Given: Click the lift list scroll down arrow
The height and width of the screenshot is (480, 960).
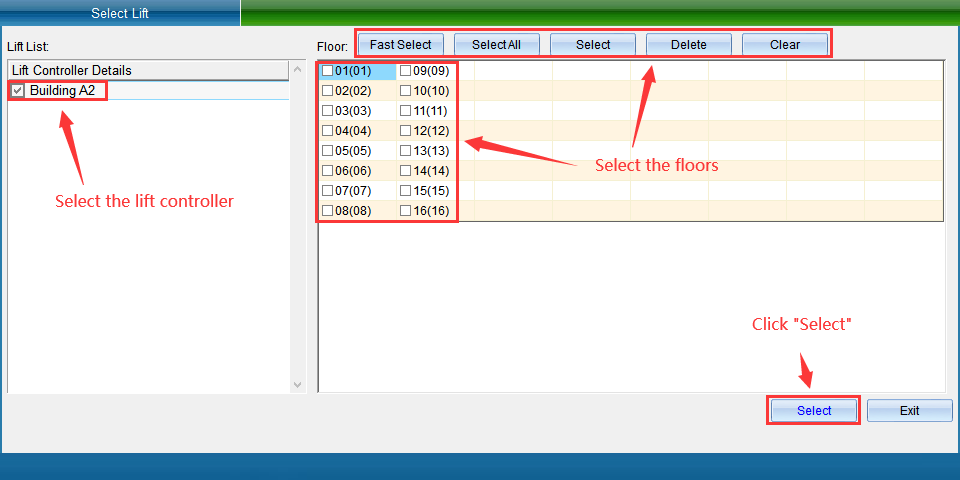Looking at the screenshot, I should pos(298,384).
